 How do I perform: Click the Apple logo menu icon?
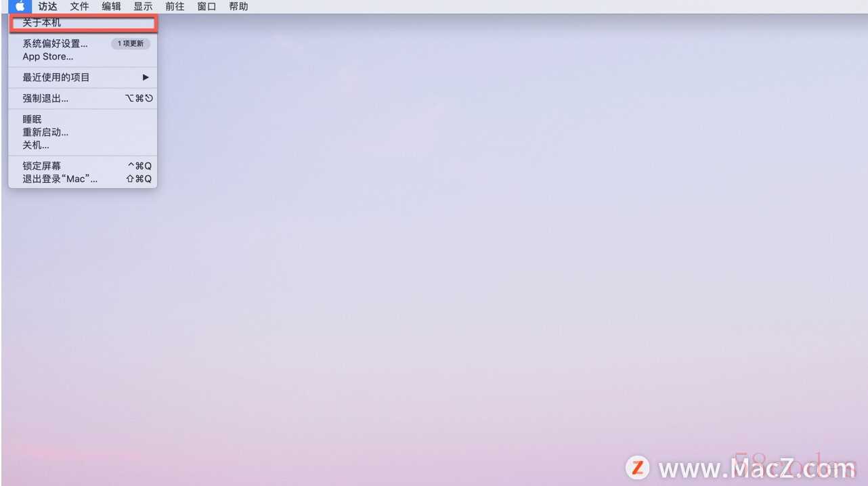20,7
